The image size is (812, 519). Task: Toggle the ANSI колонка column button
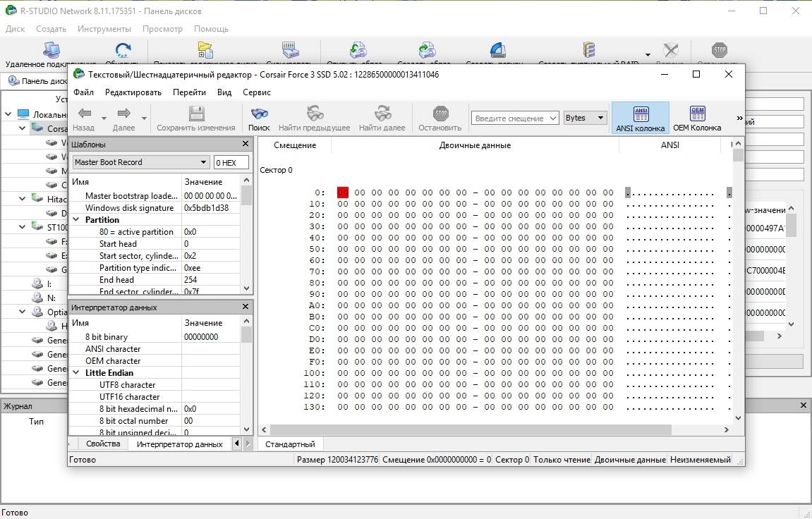(641, 118)
